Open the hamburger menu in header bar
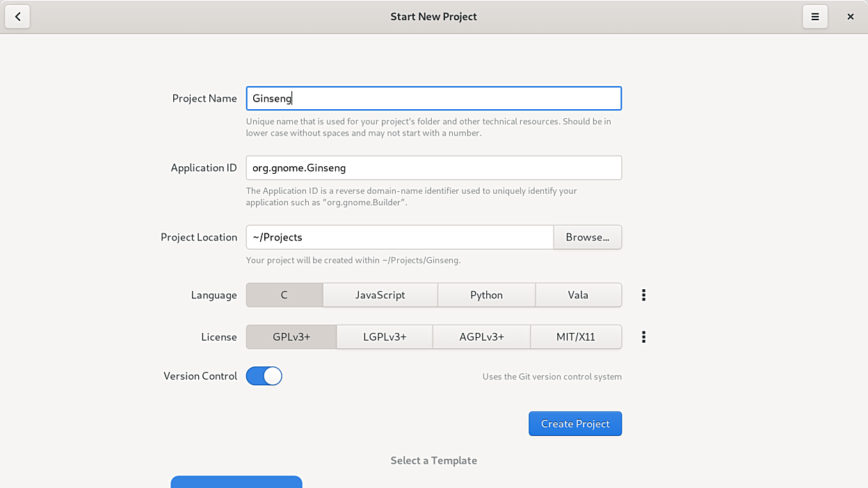 tap(814, 17)
